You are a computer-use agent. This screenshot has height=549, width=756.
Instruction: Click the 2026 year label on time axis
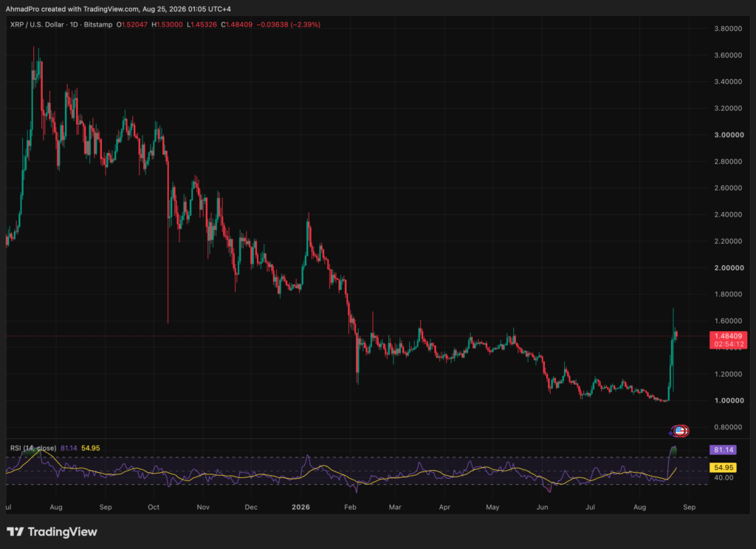(301, 507)
